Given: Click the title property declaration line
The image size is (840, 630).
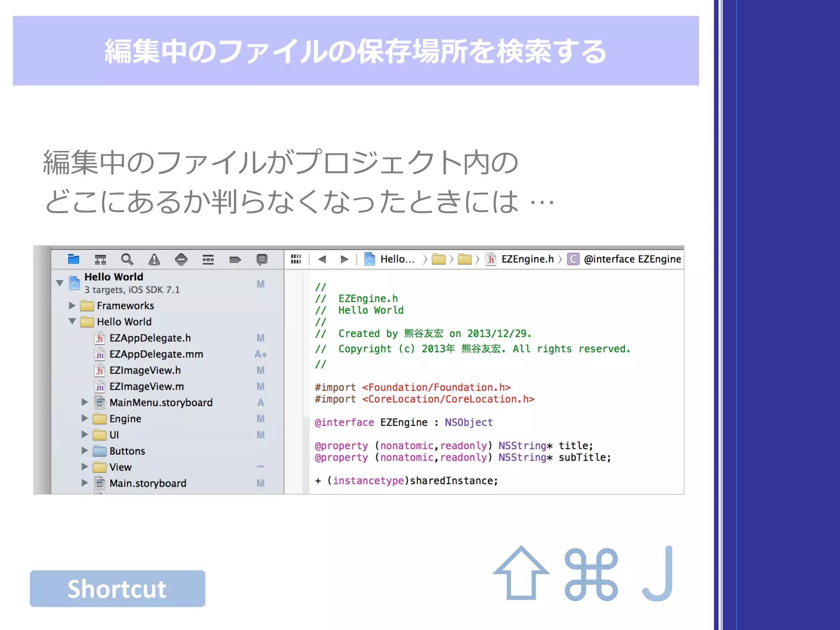Looking at the screenshot, I should (454, 445).
